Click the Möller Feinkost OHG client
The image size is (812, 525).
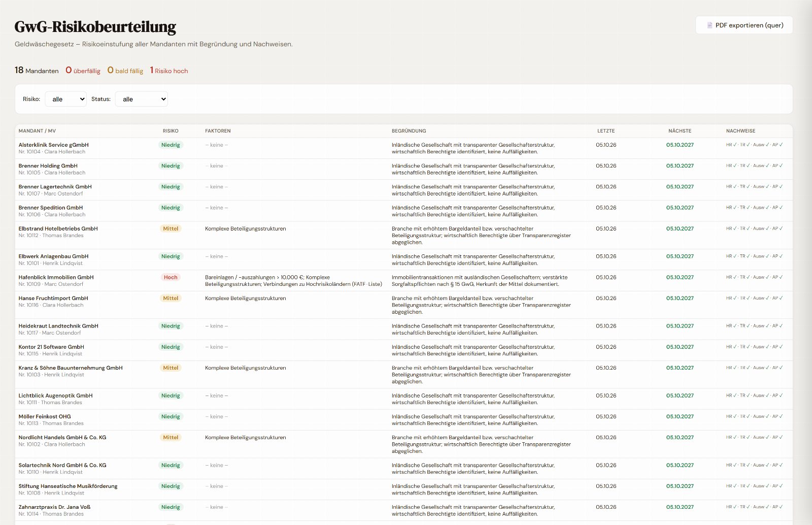point(45,416)
